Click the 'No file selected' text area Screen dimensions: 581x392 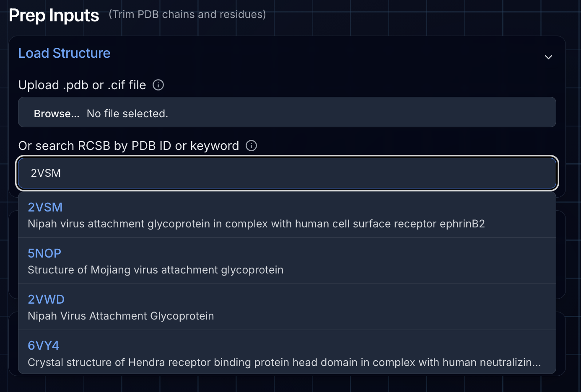127,113
